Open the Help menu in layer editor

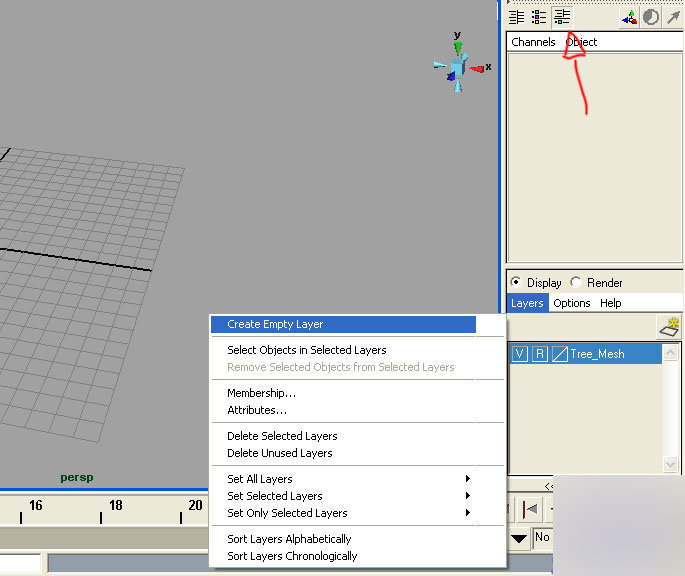point(610,303)
